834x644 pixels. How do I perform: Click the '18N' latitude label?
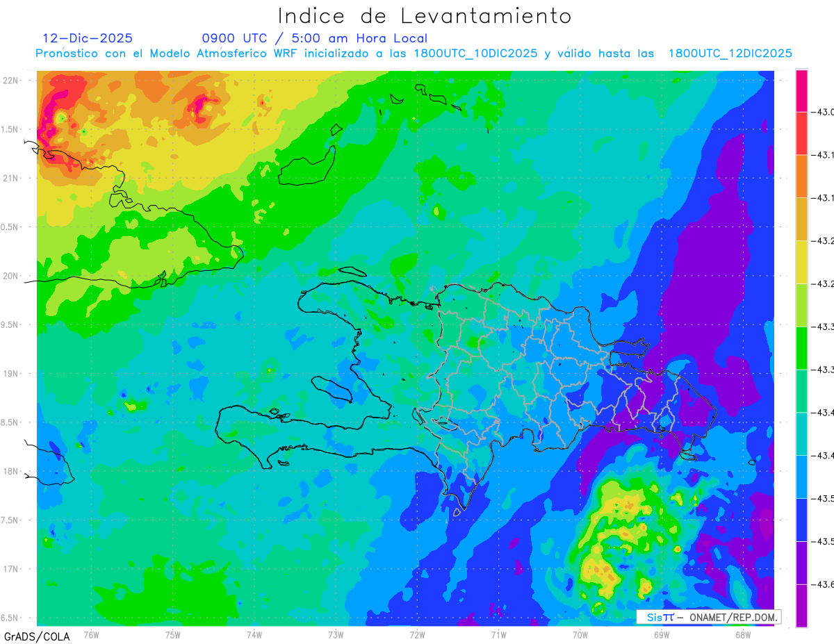tap(11, 472)
